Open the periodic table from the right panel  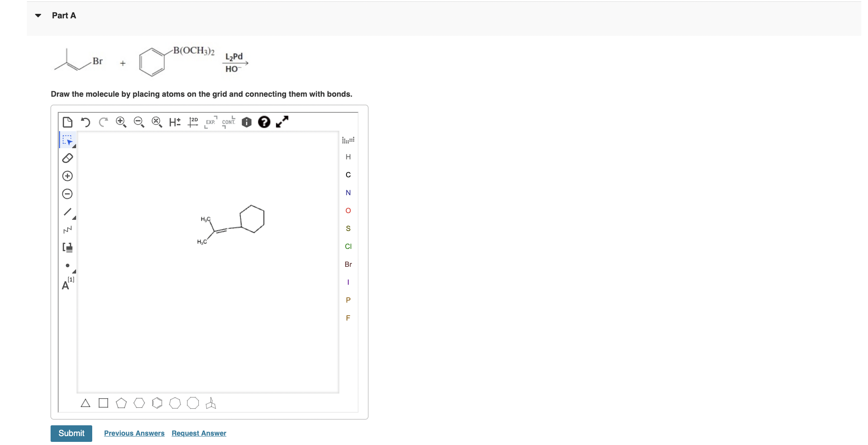(x=348, y=140)
